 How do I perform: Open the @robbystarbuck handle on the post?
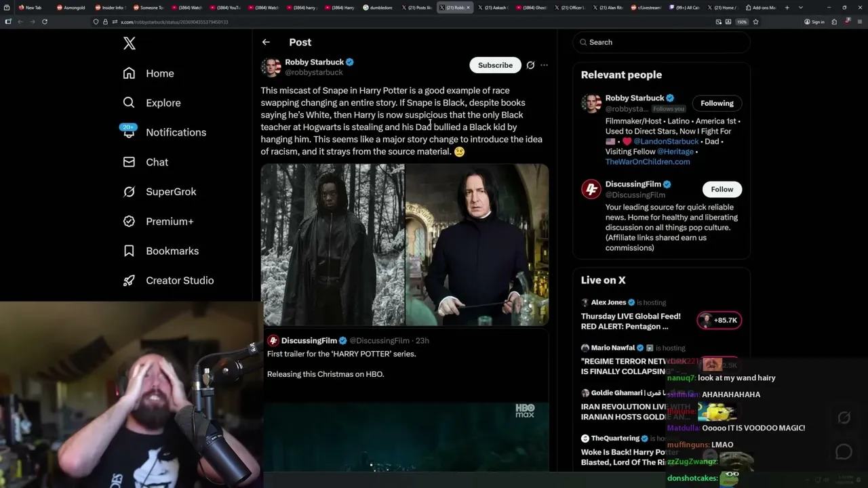[x=314, y=73]
